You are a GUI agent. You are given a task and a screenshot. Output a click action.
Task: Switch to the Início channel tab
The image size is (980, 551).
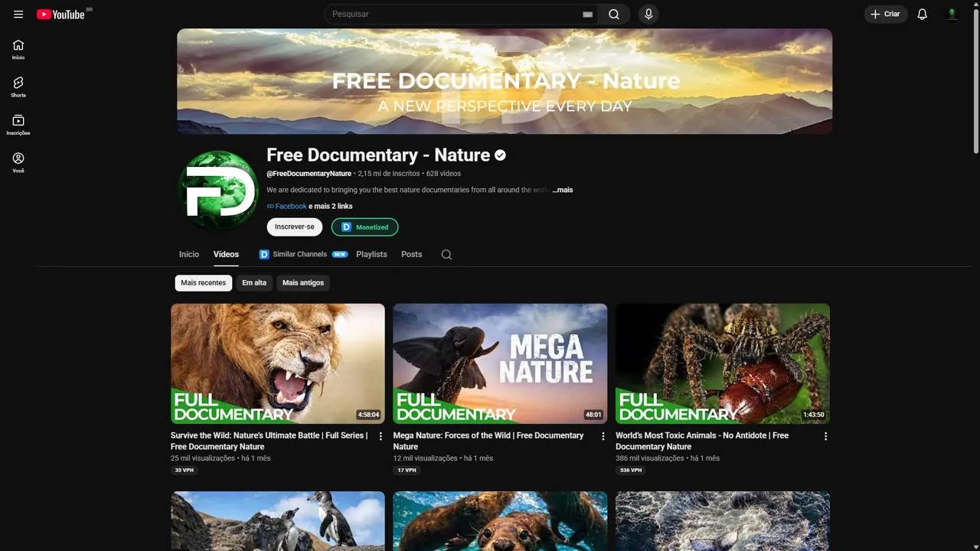(x=189, y=254)
